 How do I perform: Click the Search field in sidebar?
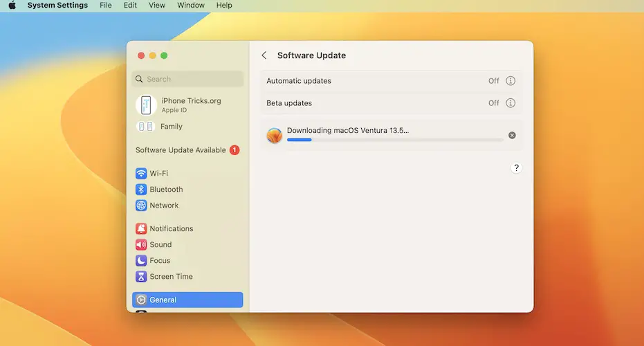[x=187, y=79]
